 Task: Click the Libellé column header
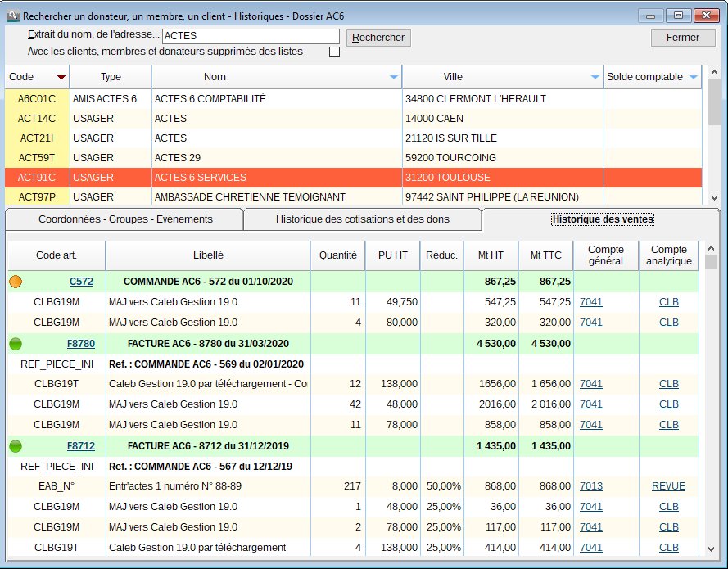click(208, 255)
